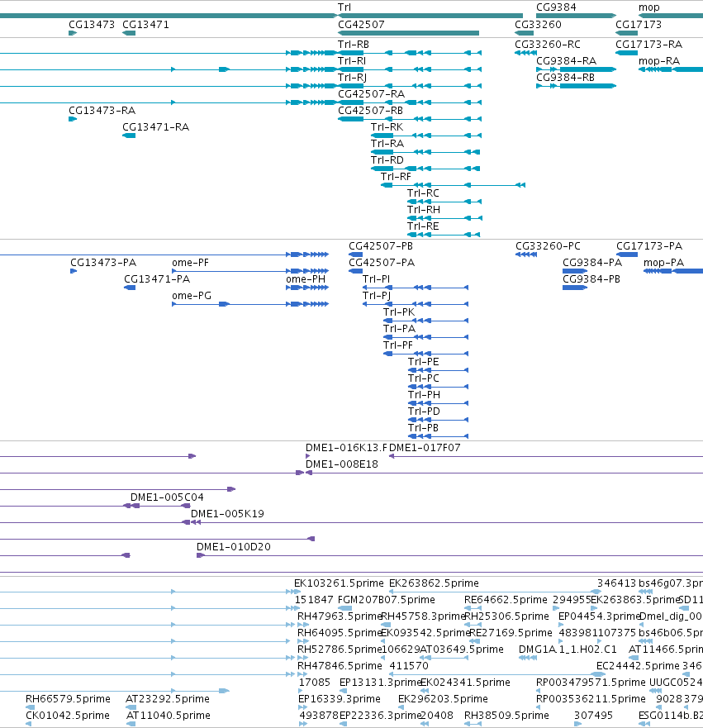Select the CG13473-RA transcript label
Screen dimensions: 703x728
pyautogui.click(x=102, y=111)
